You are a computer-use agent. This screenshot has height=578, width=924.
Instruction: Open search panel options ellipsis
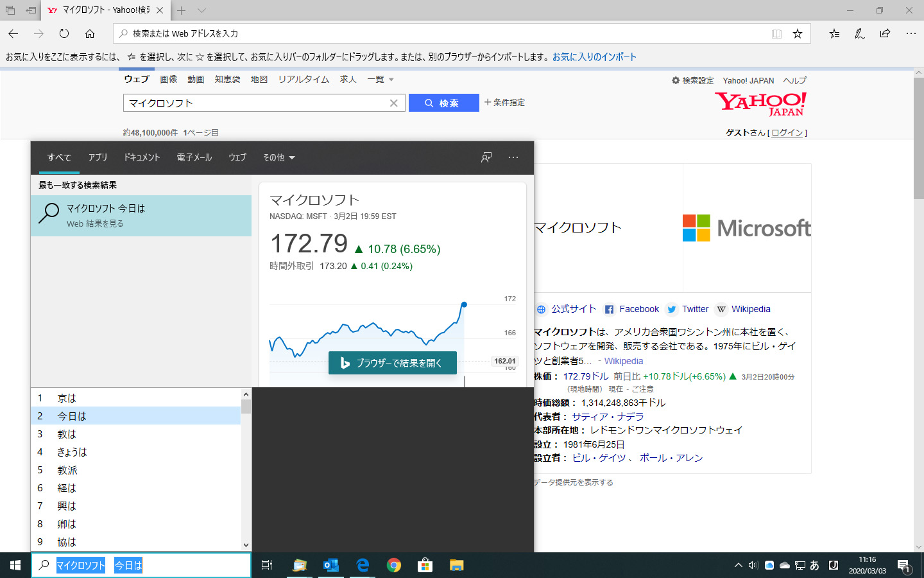click(x=513, y=157)
